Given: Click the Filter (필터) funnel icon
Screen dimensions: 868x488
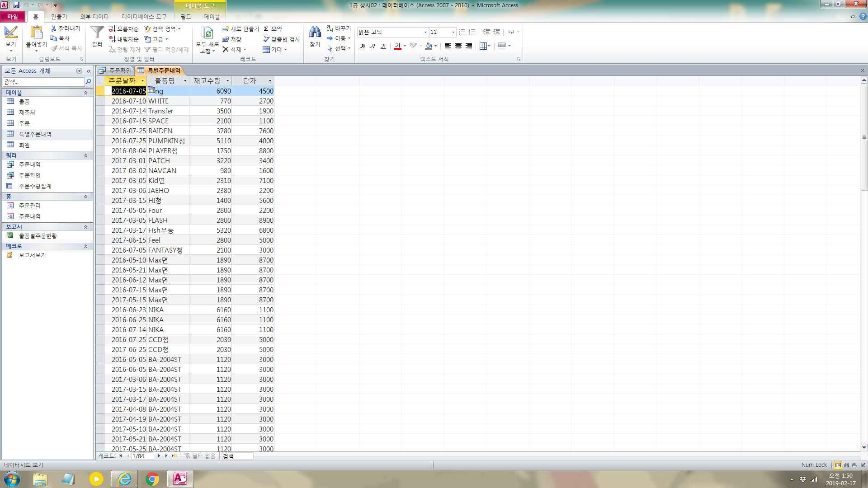Looking at the screenshot, I should click(97, 33).
